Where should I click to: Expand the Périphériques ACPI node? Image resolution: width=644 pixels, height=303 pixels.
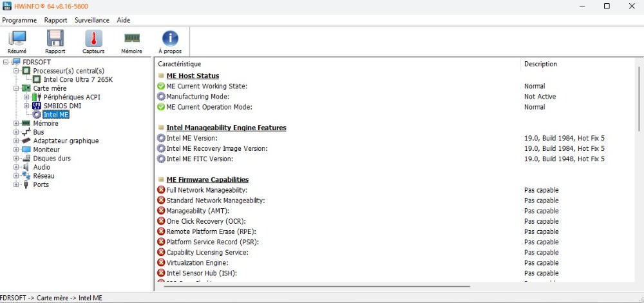pyautogui.click(x=26, y=97)
